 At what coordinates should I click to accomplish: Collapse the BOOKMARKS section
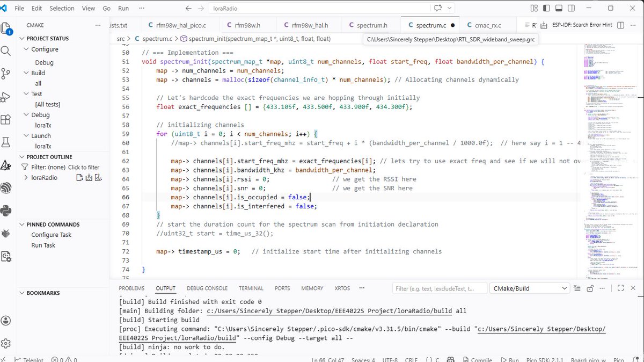[23, 293]
